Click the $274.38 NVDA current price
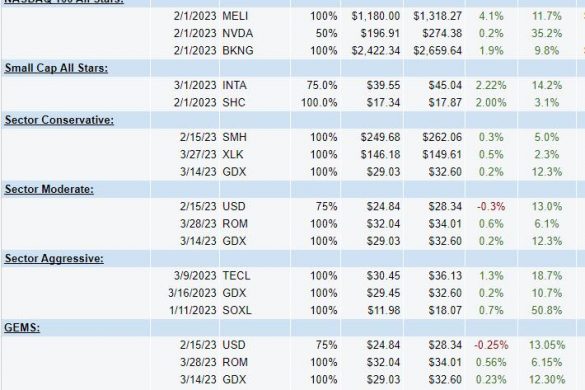 pos(442,33)
